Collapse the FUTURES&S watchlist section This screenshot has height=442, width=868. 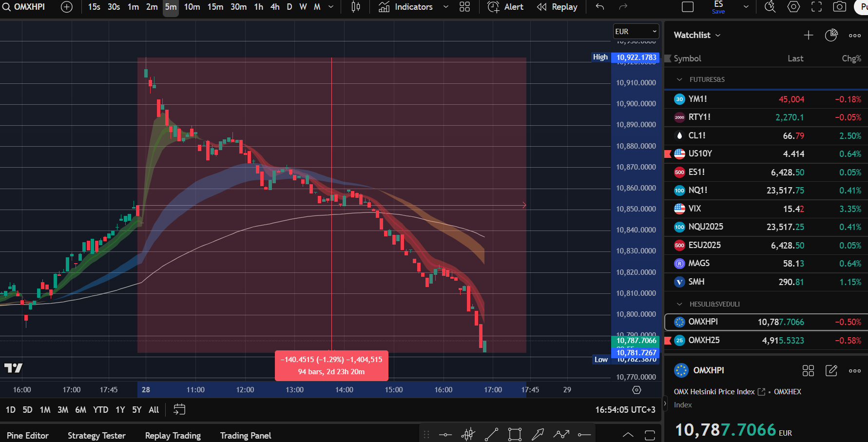pyautogui.click(x=679, y=79)
